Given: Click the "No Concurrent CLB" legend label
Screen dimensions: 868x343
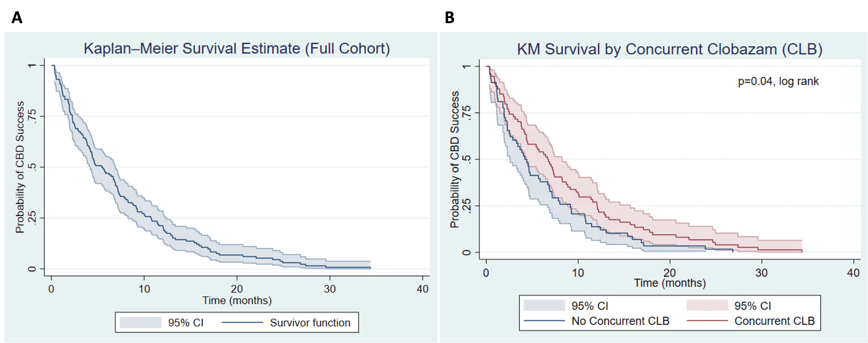Looking at the screenshot, I should click(620, 321).
